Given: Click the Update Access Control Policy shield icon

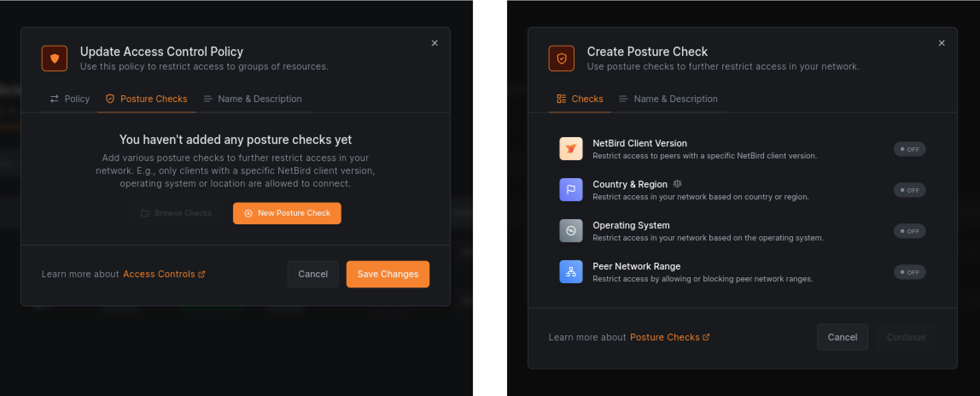Looking at the screenshot, I should click(54, 58).
